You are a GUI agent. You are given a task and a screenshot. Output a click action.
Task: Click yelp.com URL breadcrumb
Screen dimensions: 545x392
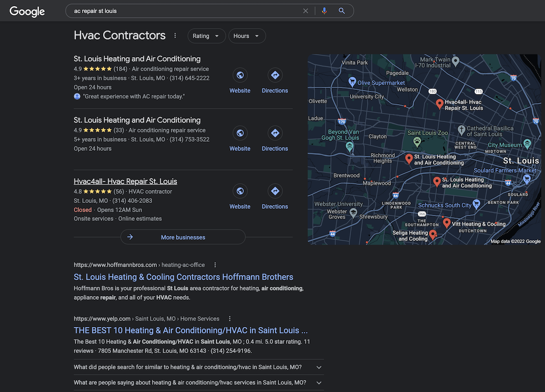point(146,318)
